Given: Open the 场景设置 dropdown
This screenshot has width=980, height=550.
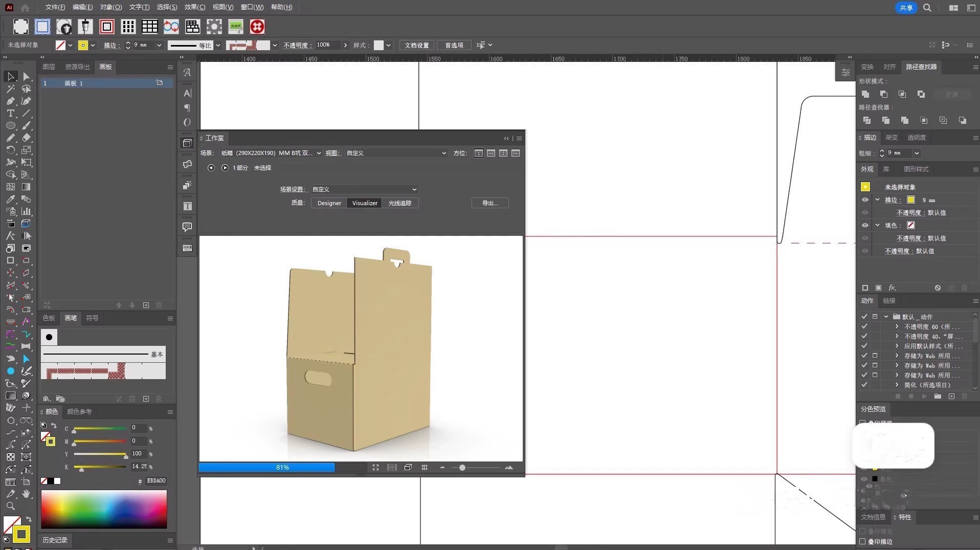Looking at the screenshot, I should click(x=365, y=189).
